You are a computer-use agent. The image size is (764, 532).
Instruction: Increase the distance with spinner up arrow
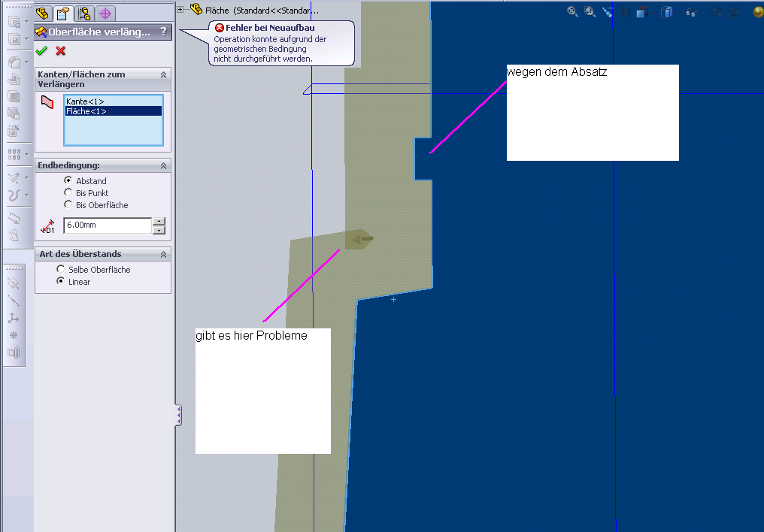[159, 221]
